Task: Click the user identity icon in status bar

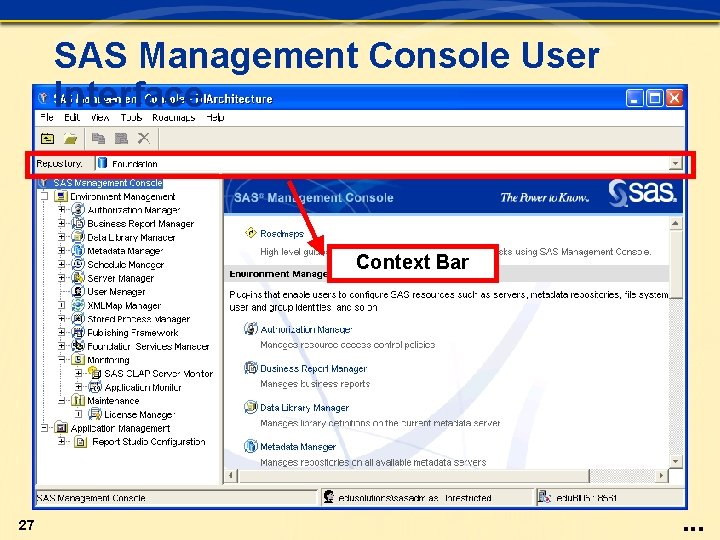Action: 329,496
